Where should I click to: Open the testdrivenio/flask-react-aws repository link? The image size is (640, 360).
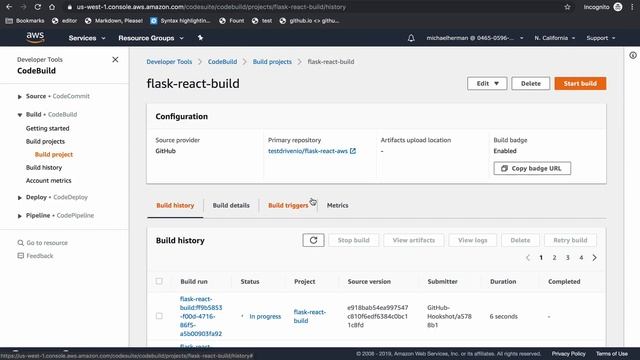[308, 151]
